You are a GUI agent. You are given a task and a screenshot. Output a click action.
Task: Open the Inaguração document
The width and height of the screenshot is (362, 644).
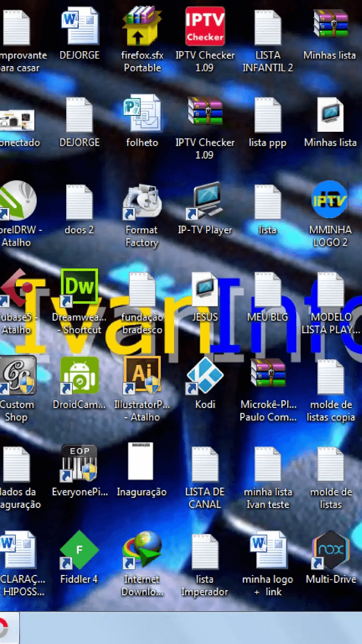coord(141,462)
